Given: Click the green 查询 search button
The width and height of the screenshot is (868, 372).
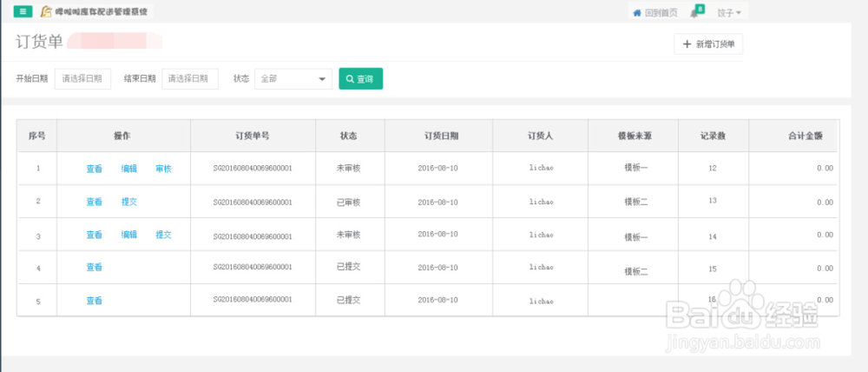Looking at the screenshot, I should [360, 78].
